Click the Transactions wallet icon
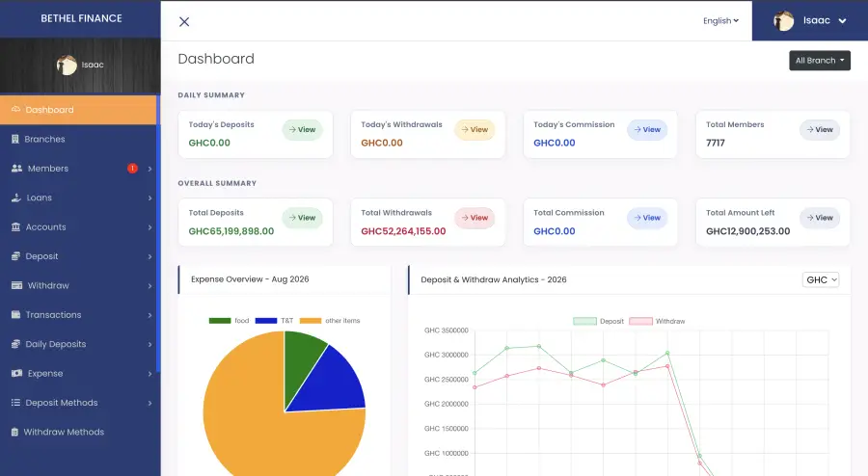Image resolution: width=868 pixels, height=476 pixels. tap(15, 314)
